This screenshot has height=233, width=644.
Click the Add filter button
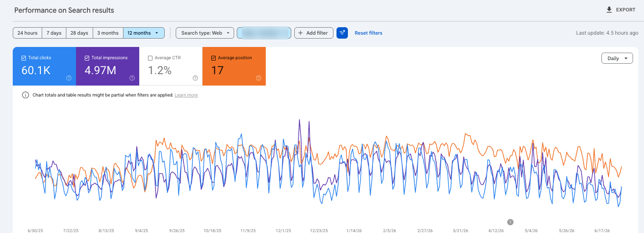coord(314,33)
